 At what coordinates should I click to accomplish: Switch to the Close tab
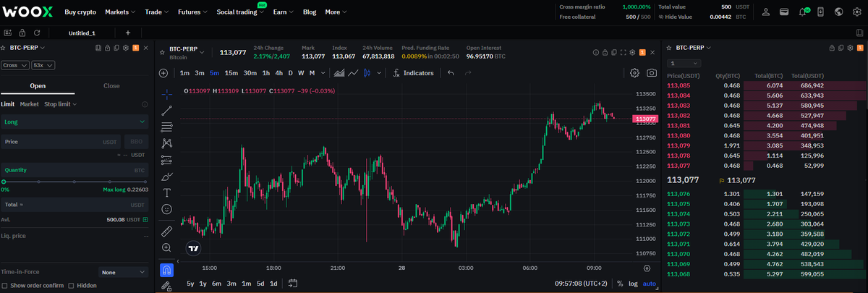pos(111,85)
